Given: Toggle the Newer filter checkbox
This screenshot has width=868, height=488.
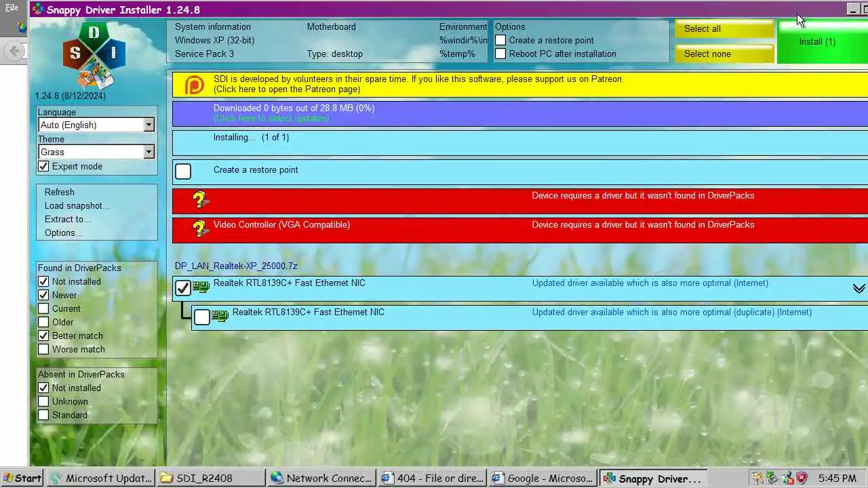Looking at the screenshot, I should click(43, 295).
